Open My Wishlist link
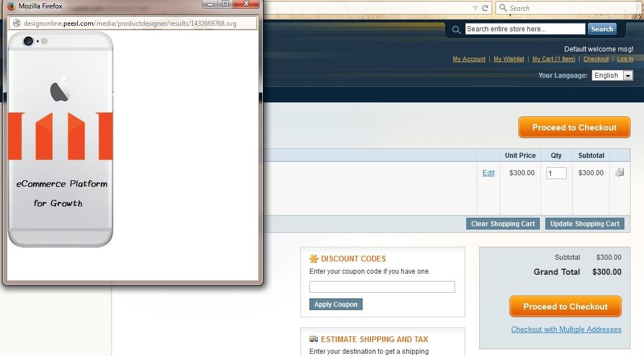This screenshot has width=644, height=356. (509, 59)
